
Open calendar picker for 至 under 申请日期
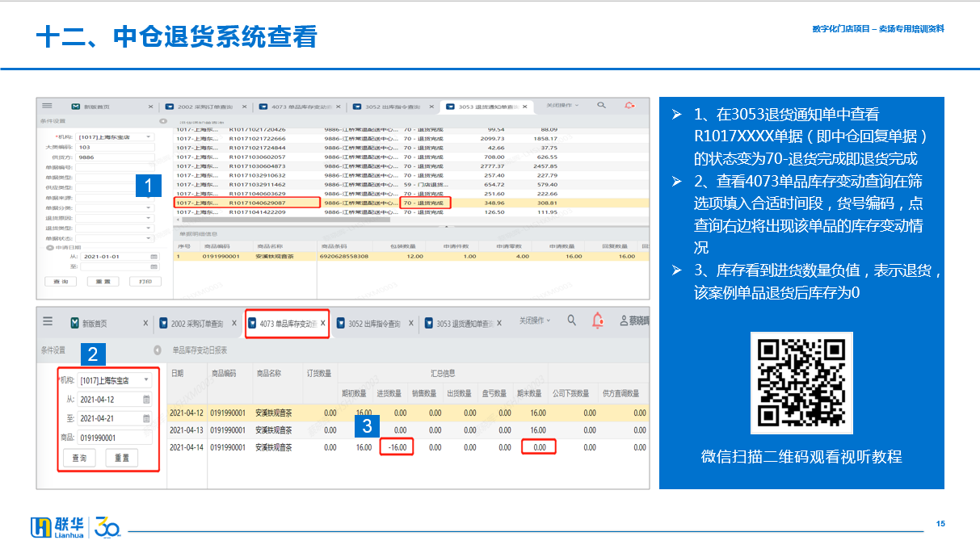click(153, 266)
